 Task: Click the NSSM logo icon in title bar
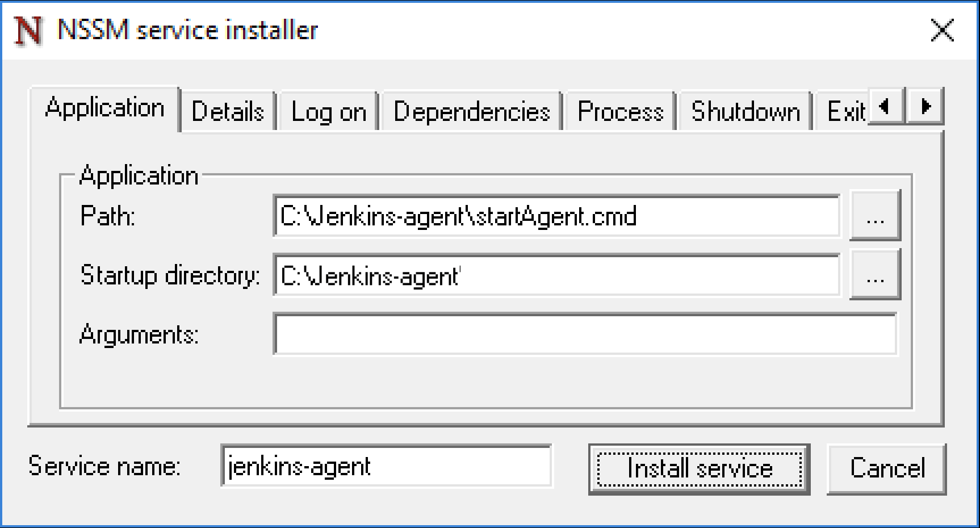click(x=27, y=31)
